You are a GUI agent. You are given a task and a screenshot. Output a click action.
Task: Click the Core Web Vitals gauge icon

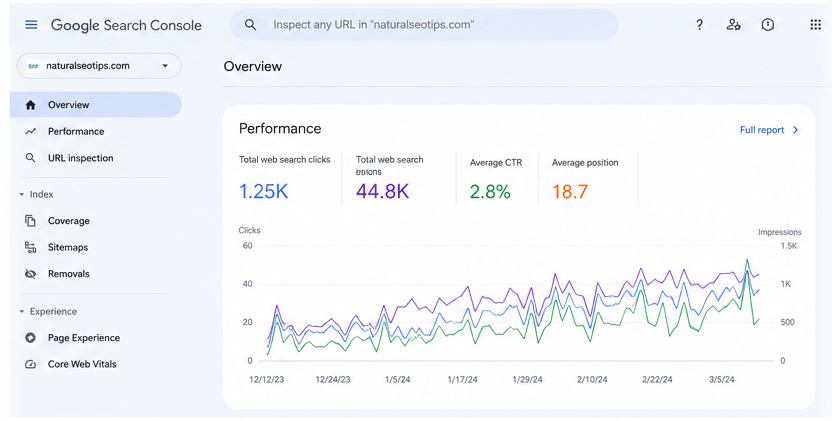[31, 364]
